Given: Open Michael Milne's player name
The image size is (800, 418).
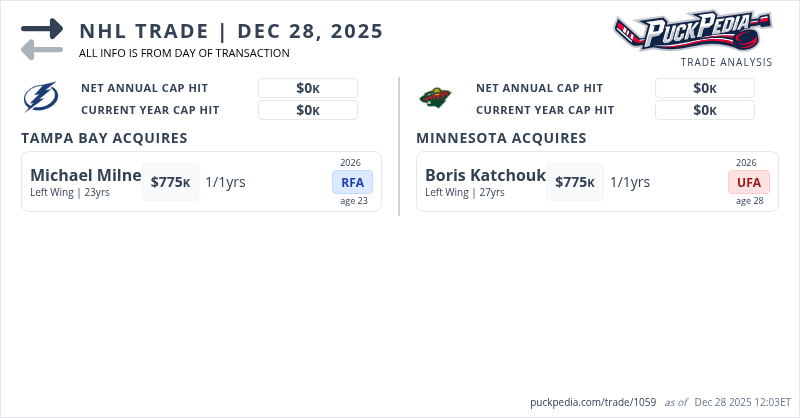Looking at the screenshot, I should [x=86, y=176].
